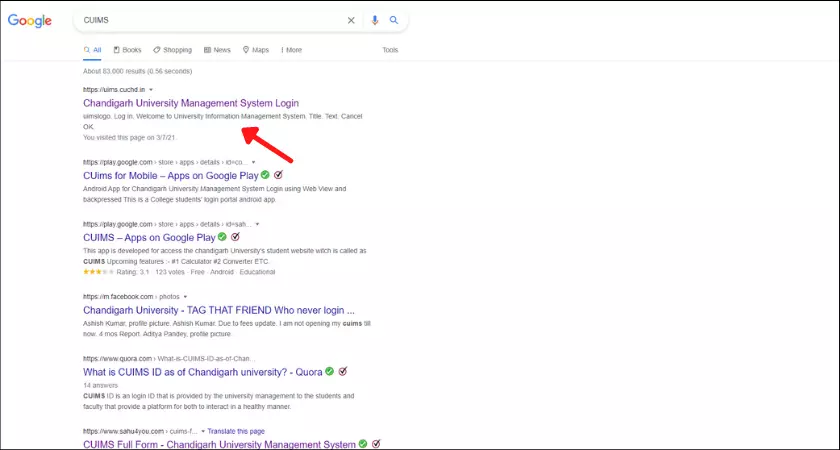The image size is (840, 450).
Task: Expand arrow beside CUims for Mobile URL
Action: (253, 162)
